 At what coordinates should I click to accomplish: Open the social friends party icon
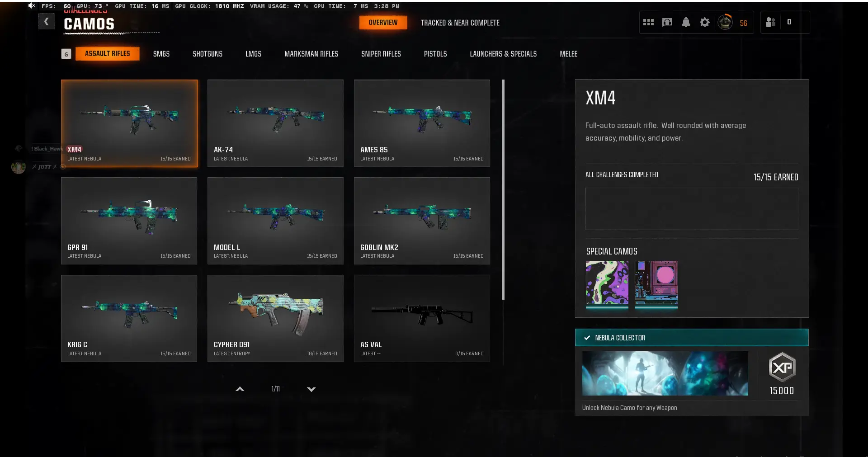pyautogui.click(x=771, y=22)
